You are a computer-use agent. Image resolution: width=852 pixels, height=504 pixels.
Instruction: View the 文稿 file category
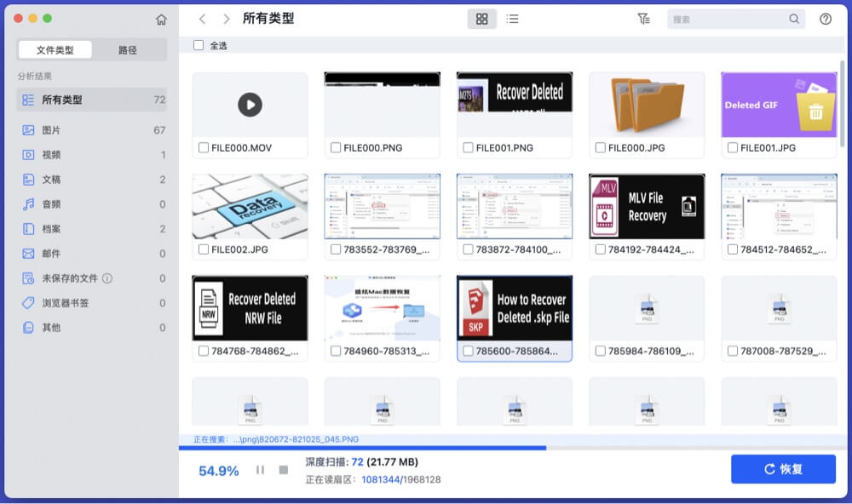click(x=51, y=179)
